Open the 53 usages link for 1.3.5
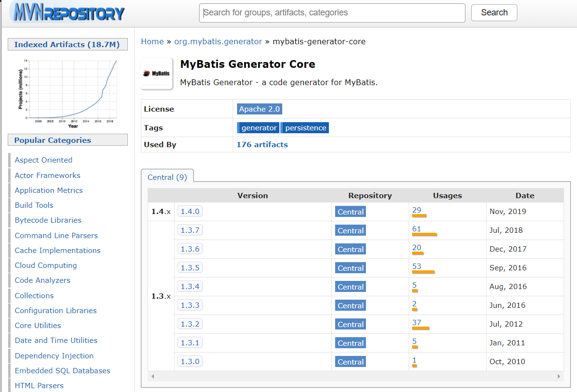This screenshot has width=577, height=392. pos(416,266)
